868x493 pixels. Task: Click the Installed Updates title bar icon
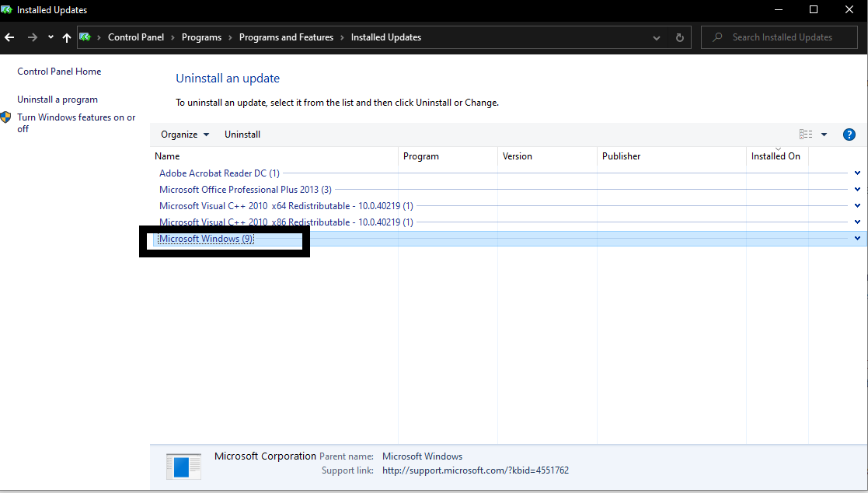tap(7, 10)
